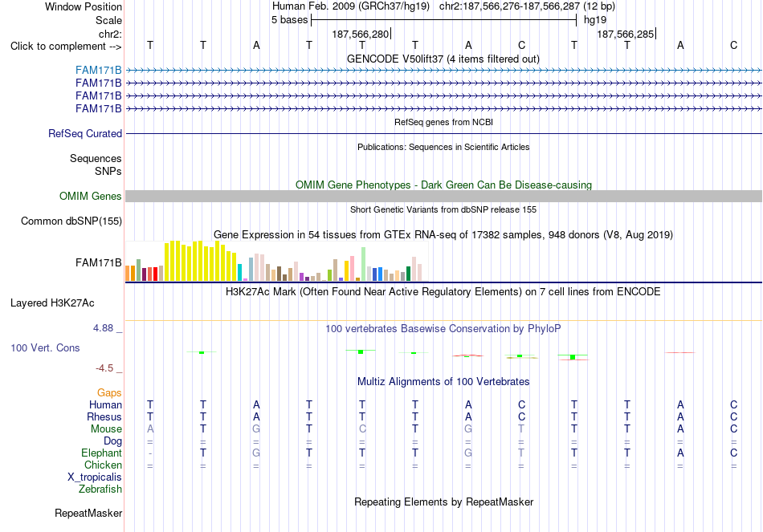
Task: Click the 187,566,285 coordinate tick label
Action: (x=626, y=34)
